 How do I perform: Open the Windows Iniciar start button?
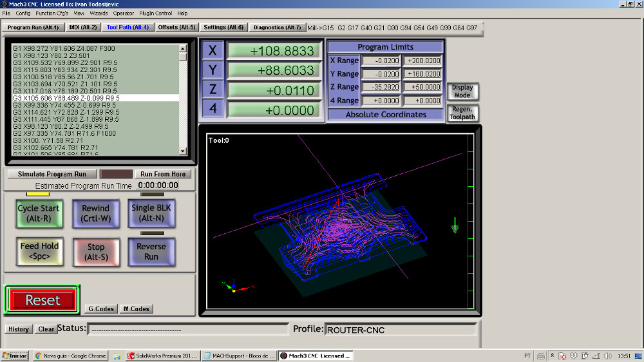coord(15,356)
